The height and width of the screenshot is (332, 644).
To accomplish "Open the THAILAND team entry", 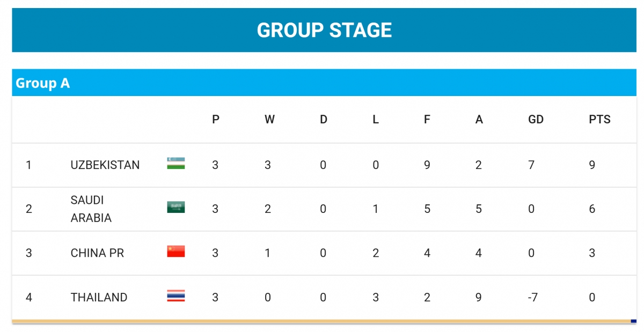I will [x=99, y=297].
